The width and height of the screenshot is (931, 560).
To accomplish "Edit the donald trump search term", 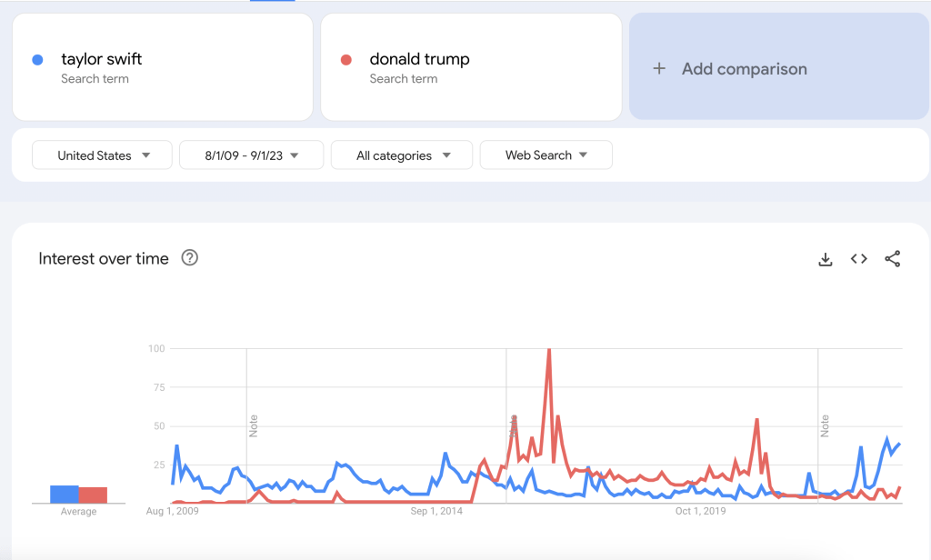I will pyautogui.click(x=419, y=59).
